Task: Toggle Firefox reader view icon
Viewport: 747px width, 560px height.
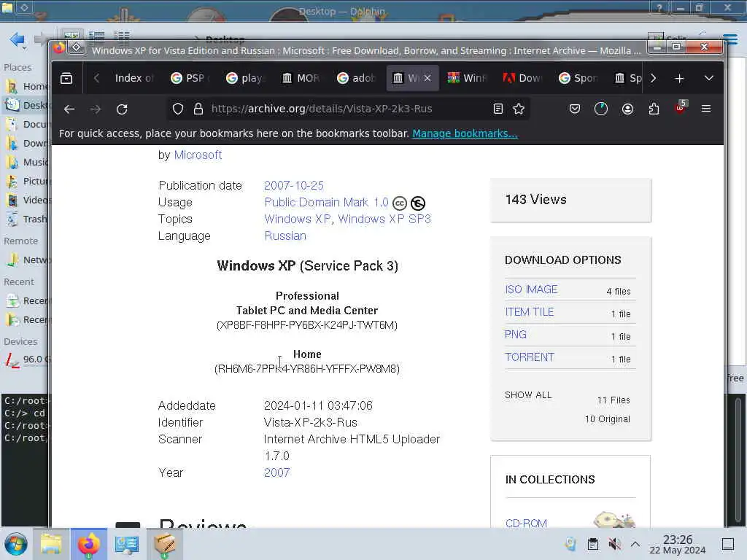Action: 498,109
